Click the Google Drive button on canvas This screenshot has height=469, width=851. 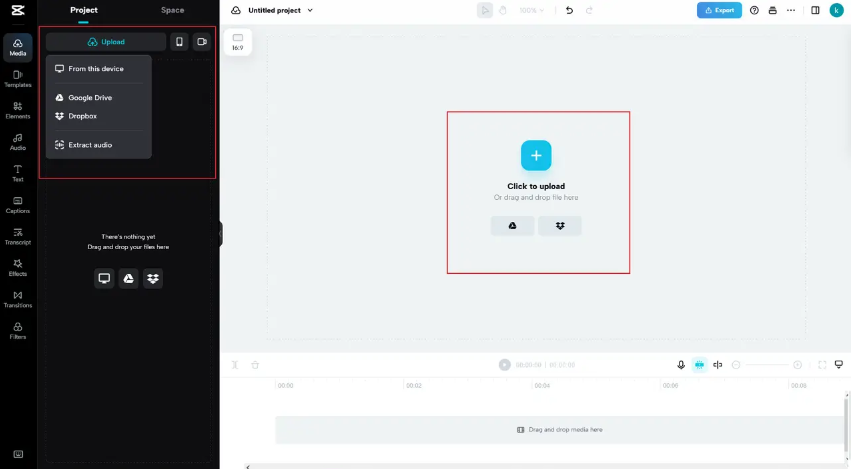click(x=512, y=226)
